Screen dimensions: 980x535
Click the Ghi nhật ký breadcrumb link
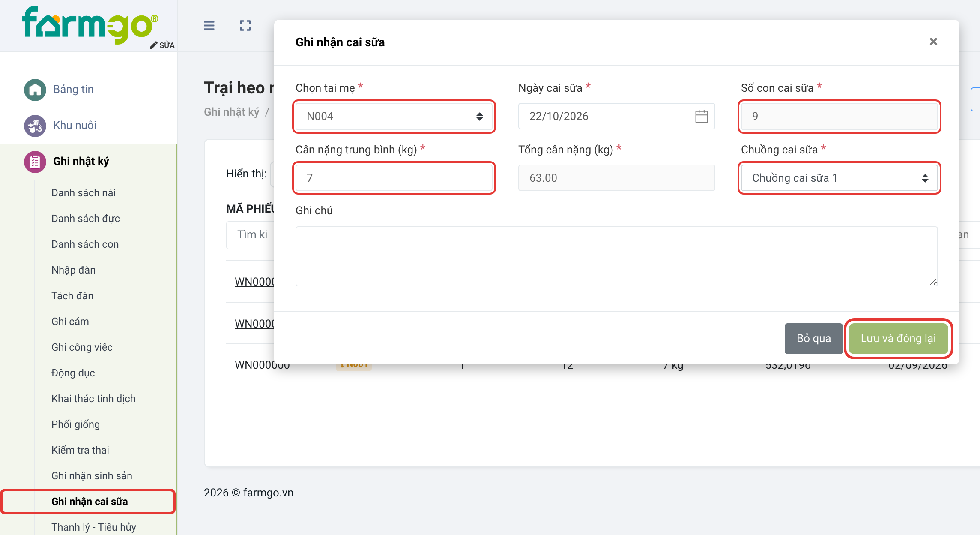point(232,112)
